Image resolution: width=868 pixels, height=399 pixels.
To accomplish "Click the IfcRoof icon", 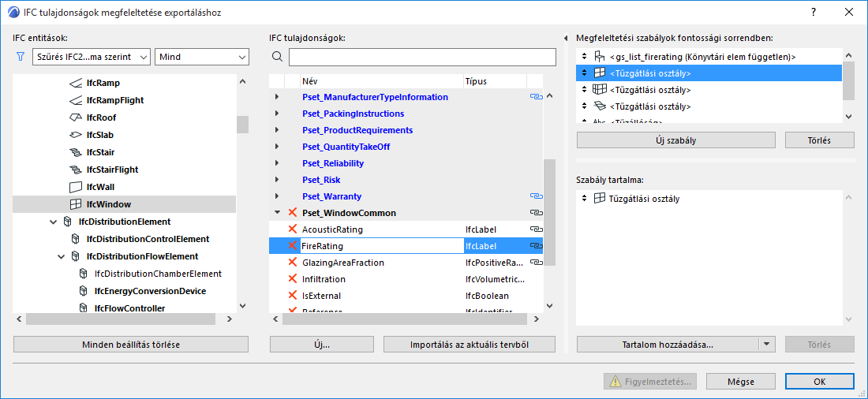I will tap(75, 117).
